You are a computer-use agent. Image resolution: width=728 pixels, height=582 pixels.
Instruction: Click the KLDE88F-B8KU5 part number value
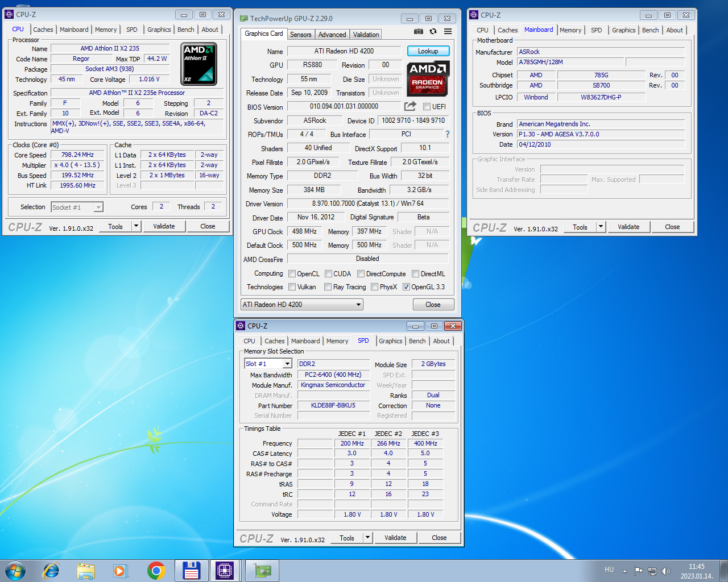coord(333,405)
